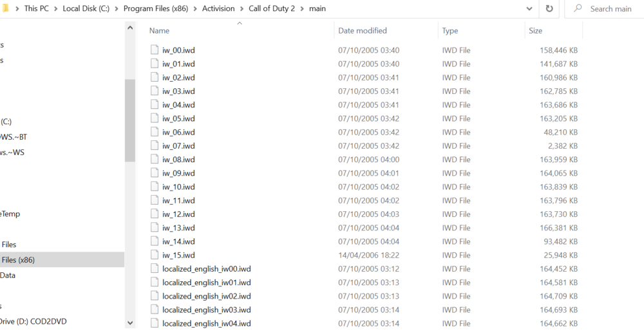This screenshot has width=644, height=336.
Task: Select the localized_english_iw00.iwd file icon
Action: pyautogui.click(x=154, y=268)
